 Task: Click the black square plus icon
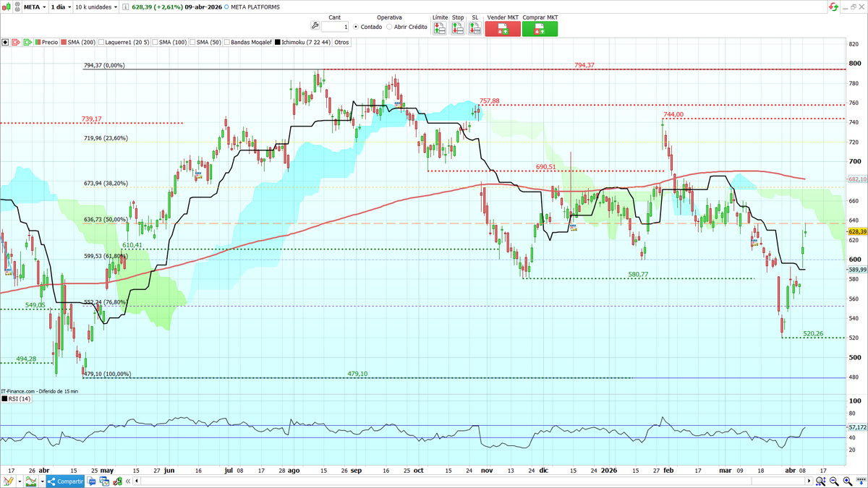(x=6, y=42)
